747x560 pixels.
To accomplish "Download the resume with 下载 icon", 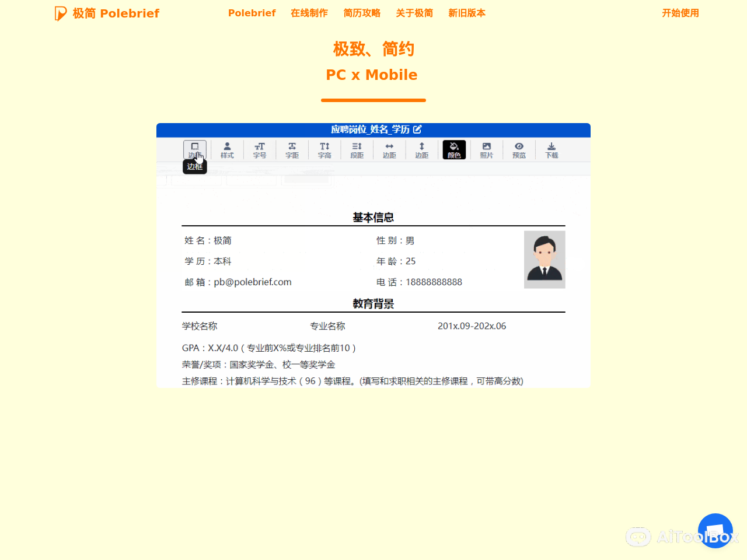I will pos(551,149).
